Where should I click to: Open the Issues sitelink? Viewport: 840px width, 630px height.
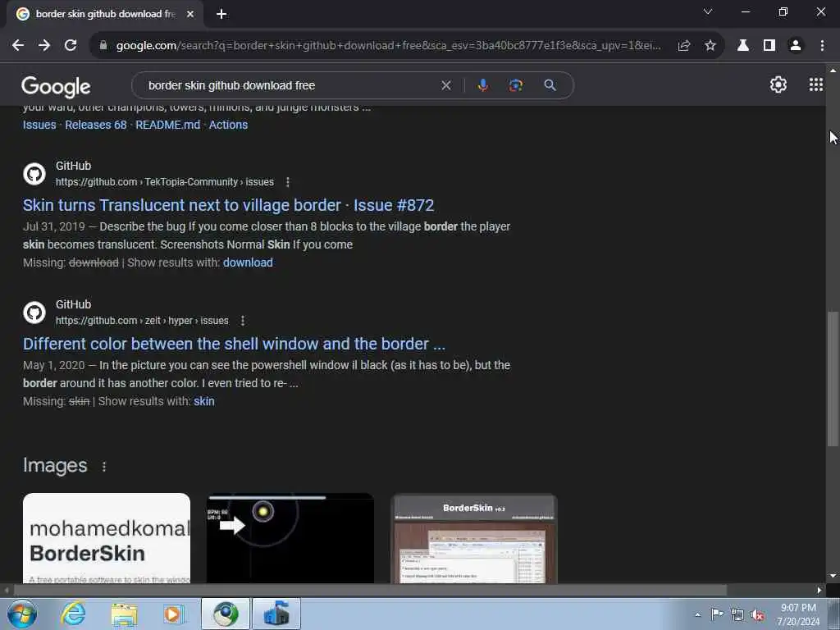tap(39, 125)
